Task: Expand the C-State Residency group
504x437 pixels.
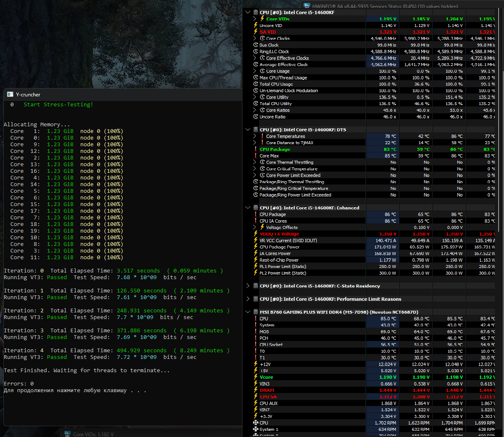Action: 248,286
